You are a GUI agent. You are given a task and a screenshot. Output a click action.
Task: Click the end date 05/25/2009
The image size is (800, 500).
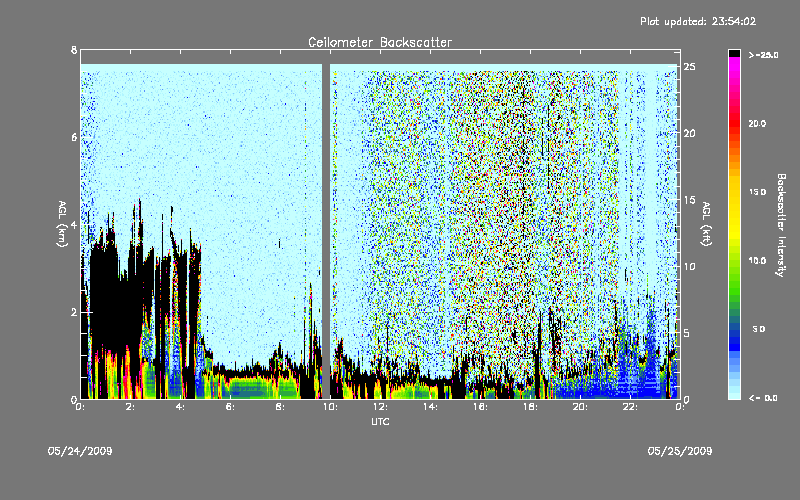click(x=680, y=451)
